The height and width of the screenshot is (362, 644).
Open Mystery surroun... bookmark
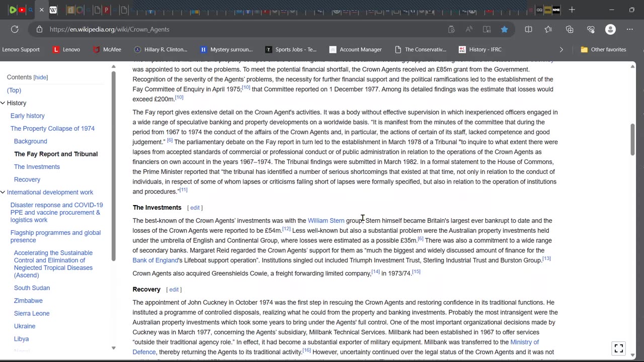click(x=226, y=49)
